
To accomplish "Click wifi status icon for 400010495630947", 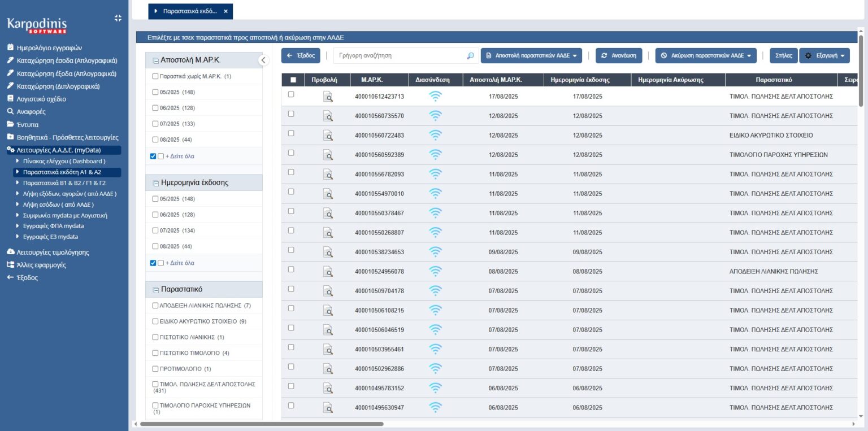I will pos(435,407).
